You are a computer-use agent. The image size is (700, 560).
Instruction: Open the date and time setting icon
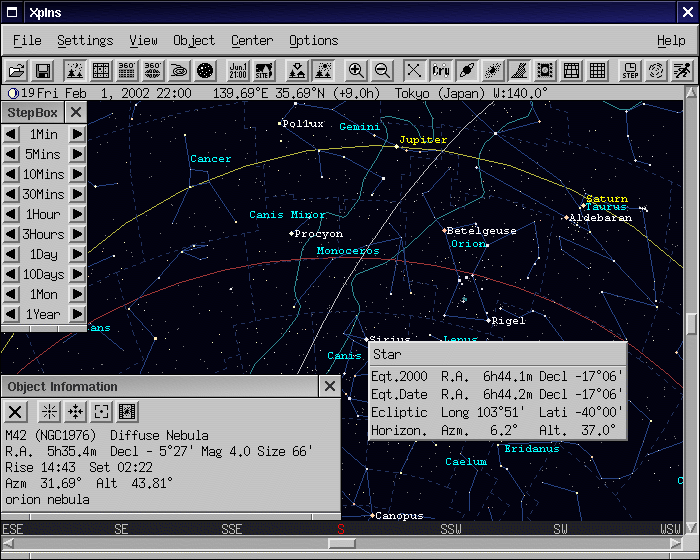(237, 71)
